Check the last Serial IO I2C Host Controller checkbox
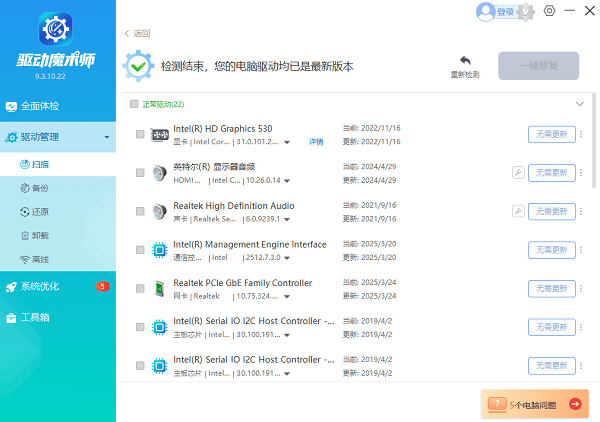The width and height of the screenshot is (600, 422). 140,366
